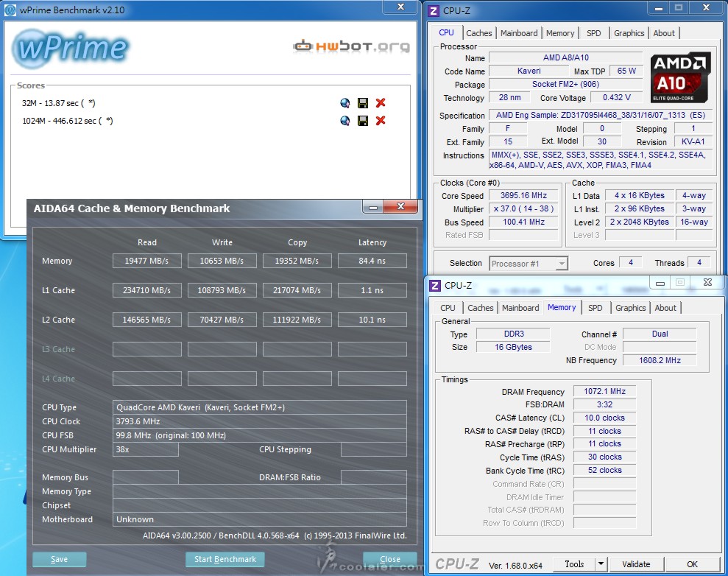Click the Core Speed 3695.16 MHz value
728x576 pixels.
(x=523, y=196)
